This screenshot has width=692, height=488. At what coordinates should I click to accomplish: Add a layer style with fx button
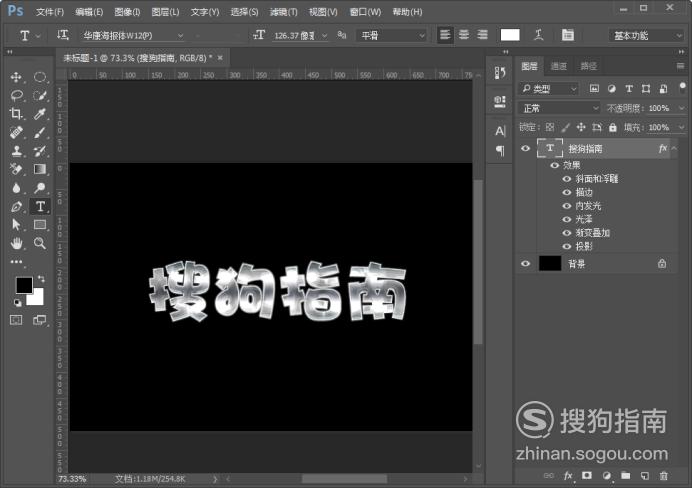click(568, 476)
